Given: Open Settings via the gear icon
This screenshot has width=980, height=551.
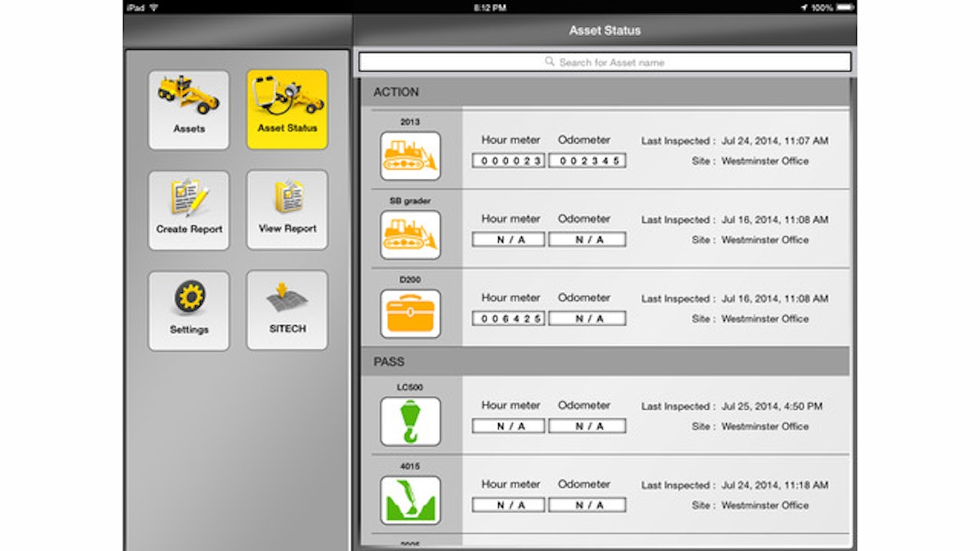Looking at the screenshot, I should tap(189, 309).
